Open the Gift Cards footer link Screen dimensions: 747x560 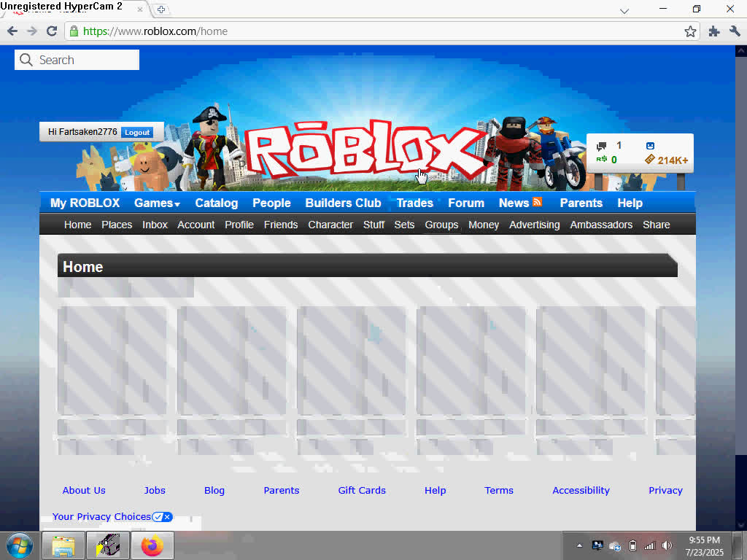(x=362, y=491)
